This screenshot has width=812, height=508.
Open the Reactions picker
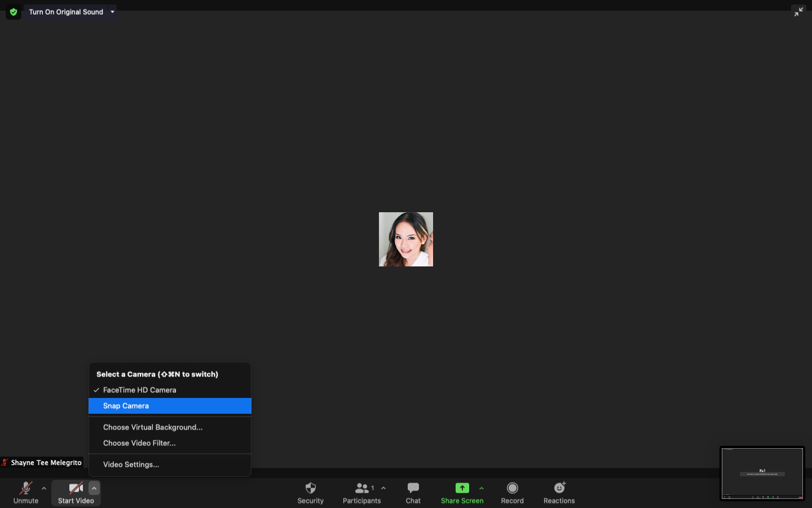coord(559,493)
